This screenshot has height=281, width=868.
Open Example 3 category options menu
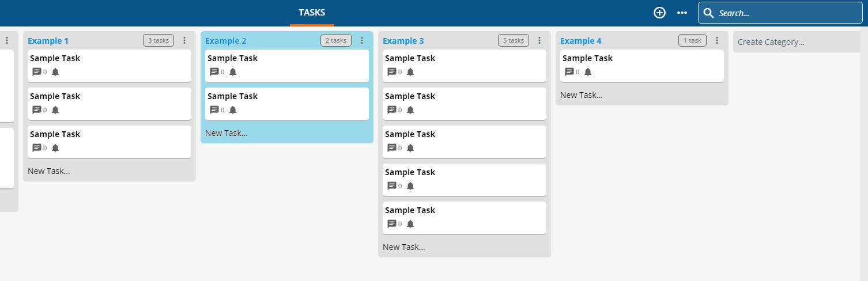(539, 40)
